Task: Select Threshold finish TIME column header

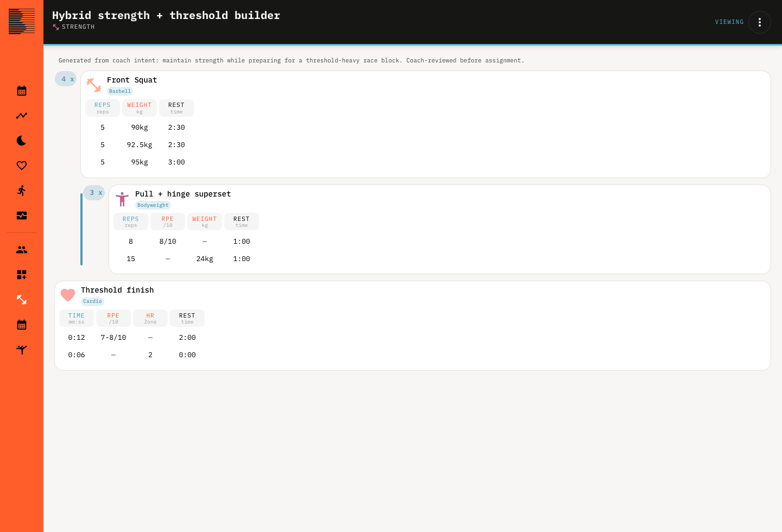Action: 77,318
